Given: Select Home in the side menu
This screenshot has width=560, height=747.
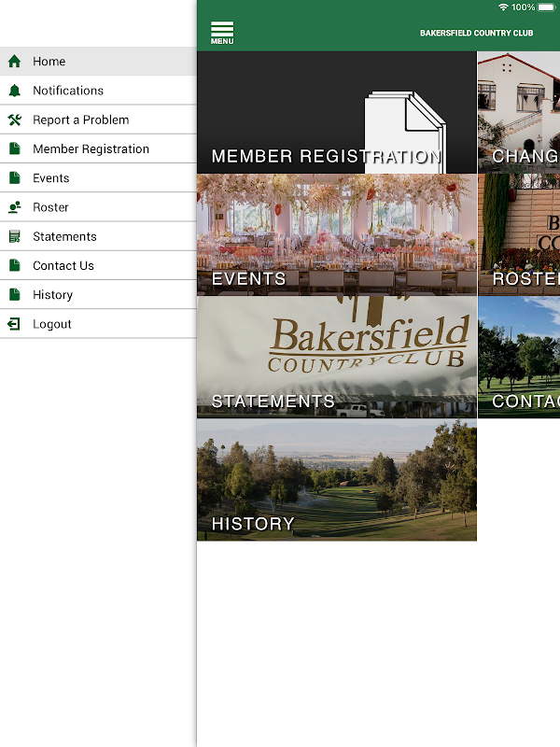Looking at the screenshot, I should pos(98,61).
